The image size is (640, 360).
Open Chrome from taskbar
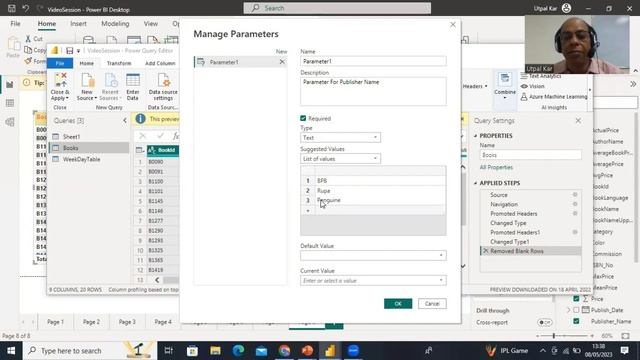[284, 351]
